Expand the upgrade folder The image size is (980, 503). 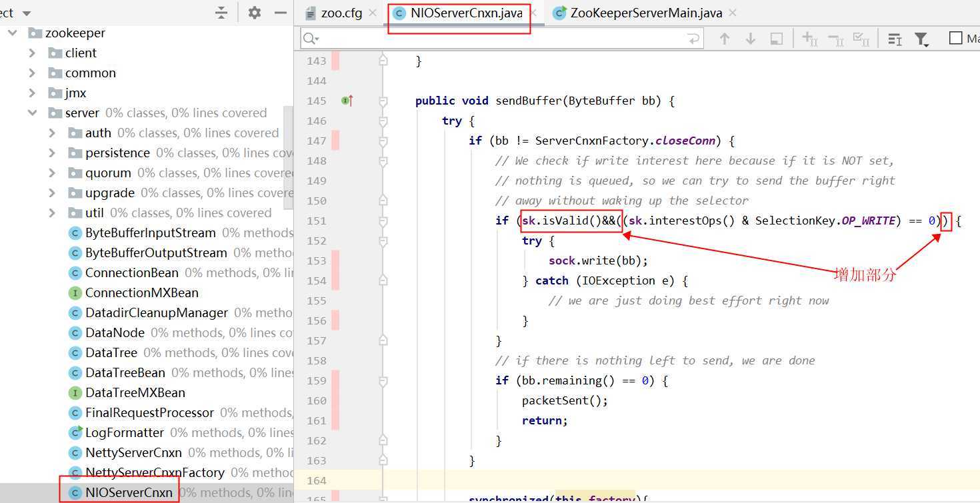pyautogui.click(x=52, y=193)
